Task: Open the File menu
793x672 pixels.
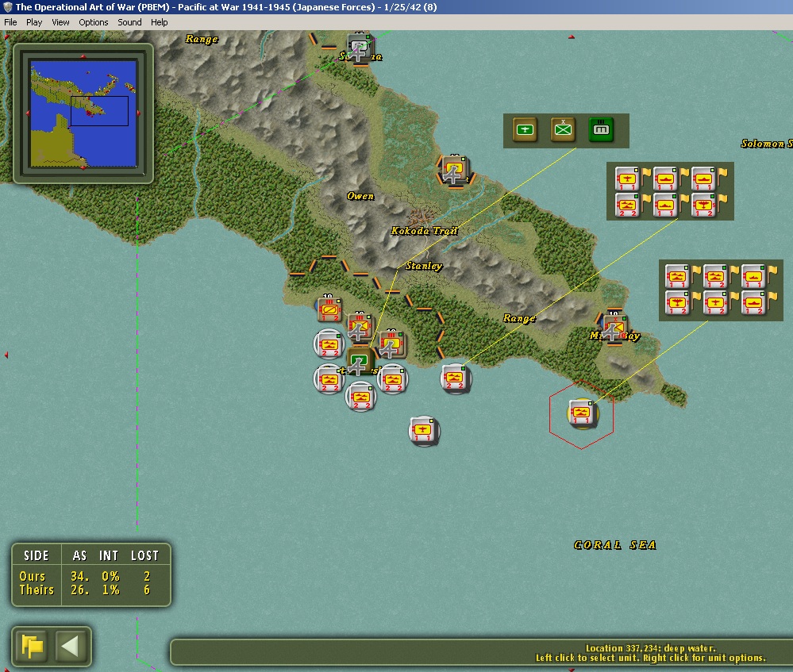Action: 10,22
